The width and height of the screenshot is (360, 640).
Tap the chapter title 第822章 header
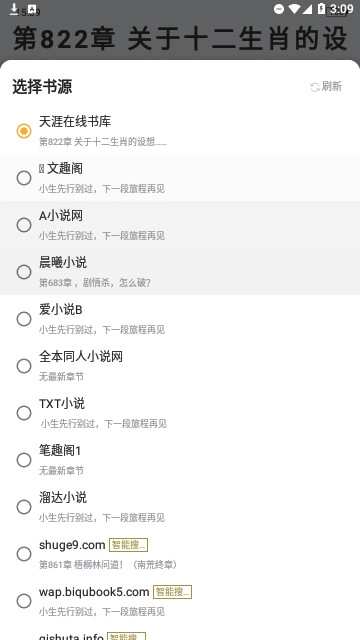(x=180, y=38)
